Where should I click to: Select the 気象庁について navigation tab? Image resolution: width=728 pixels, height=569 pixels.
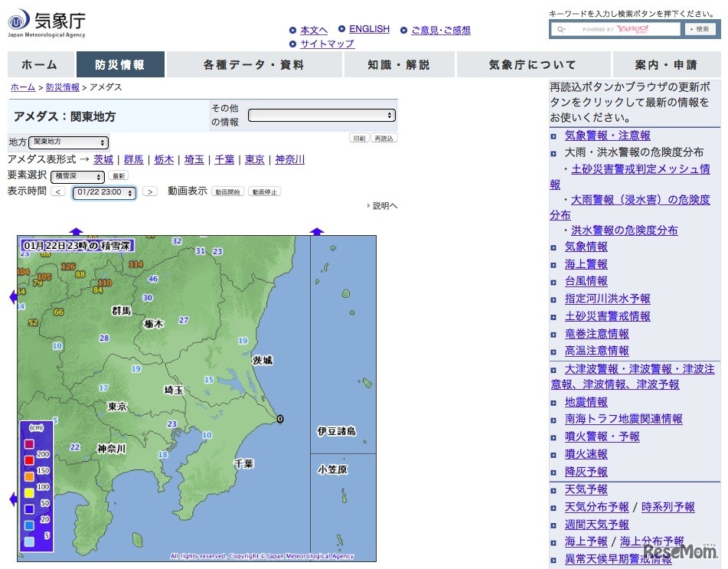point(534,64)
